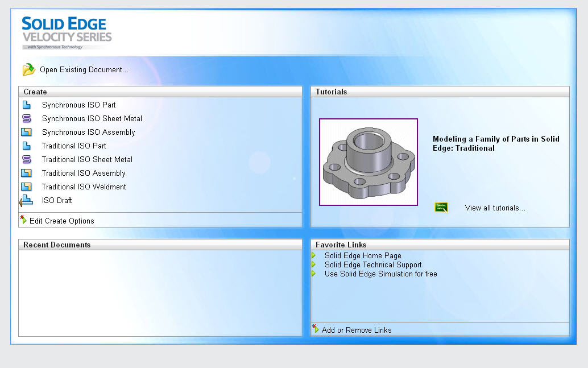588x368 pixels.
Task: Open Modeling a Family of Parts tutorial
Action: click(x=496, y=144)
